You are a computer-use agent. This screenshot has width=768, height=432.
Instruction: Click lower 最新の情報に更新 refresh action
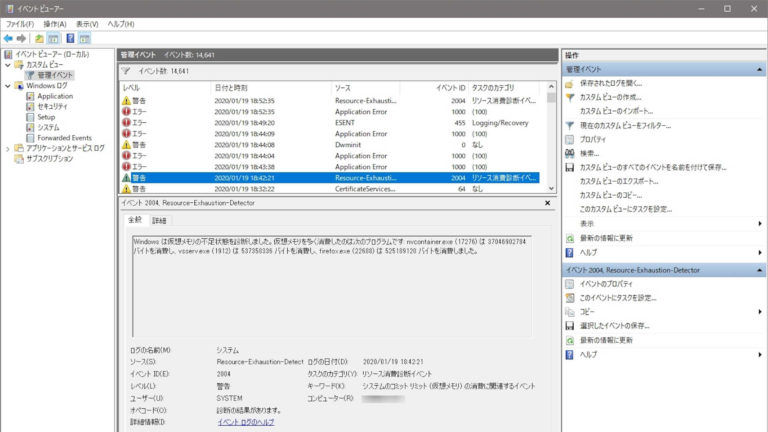pyautogui.click(x=606, y=340)
